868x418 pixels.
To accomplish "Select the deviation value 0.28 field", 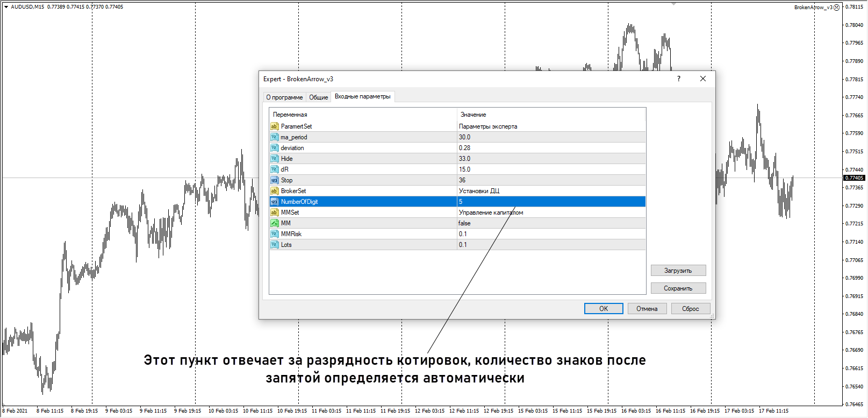I will [x=550, y=148].
